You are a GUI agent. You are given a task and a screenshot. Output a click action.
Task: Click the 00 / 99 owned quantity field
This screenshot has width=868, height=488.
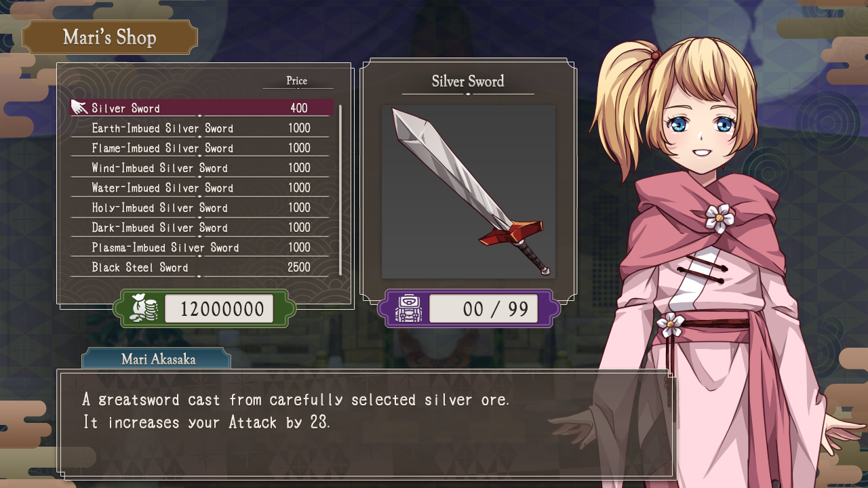pos(484,309)
